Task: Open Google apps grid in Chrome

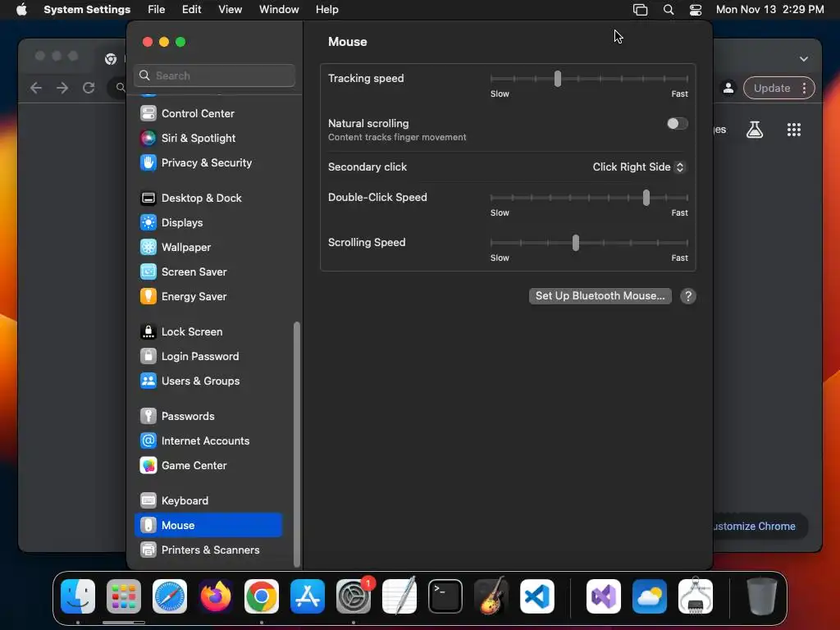Action: (x=794, y=130)
